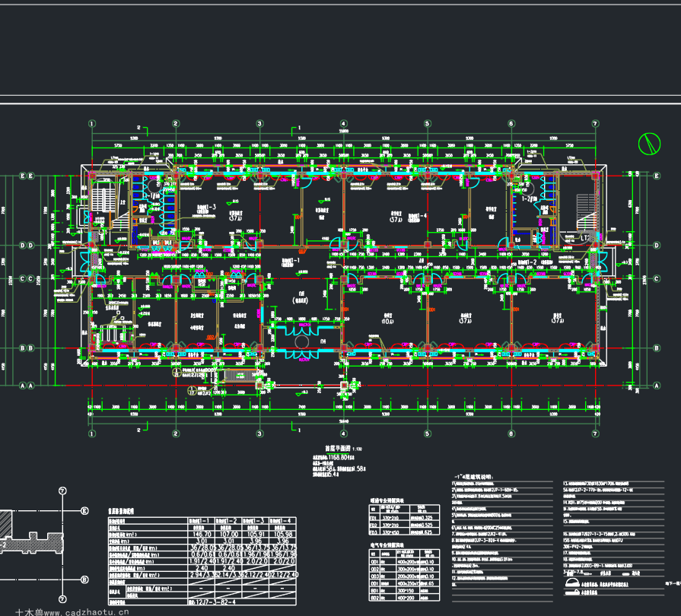Click the B bubble in the lower-left detail

pos(84,579)
